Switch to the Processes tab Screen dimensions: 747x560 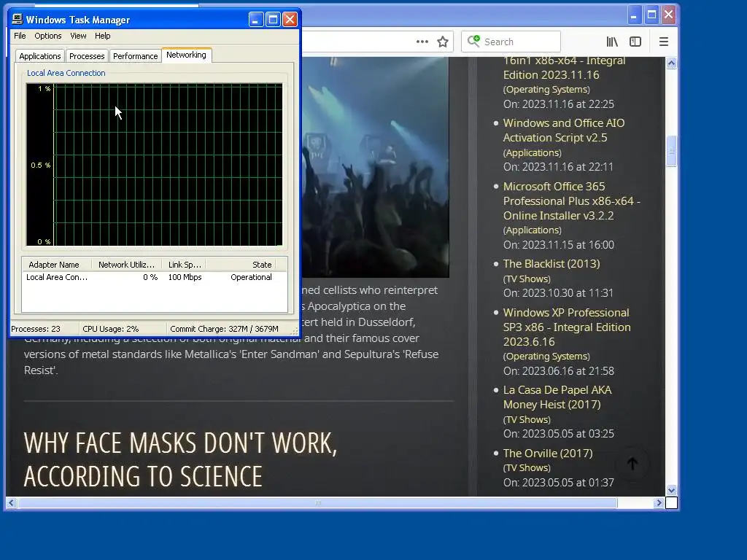(x=87, y=56)
